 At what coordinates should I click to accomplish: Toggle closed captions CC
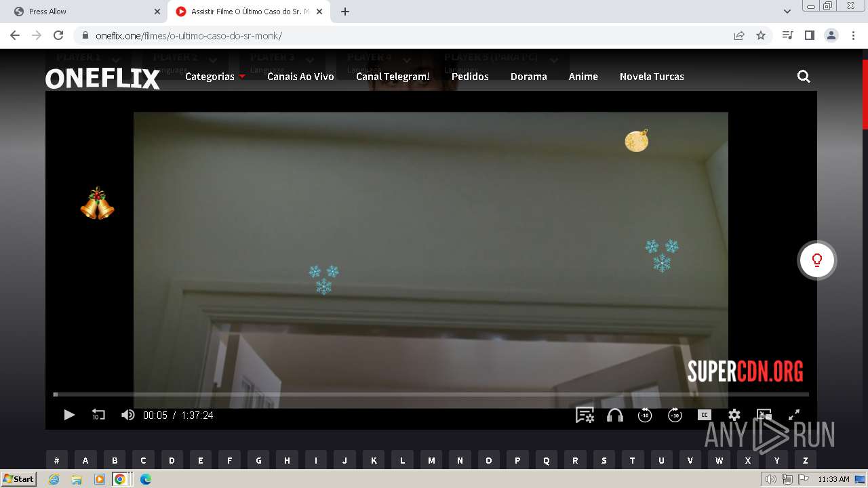(705, 415)
